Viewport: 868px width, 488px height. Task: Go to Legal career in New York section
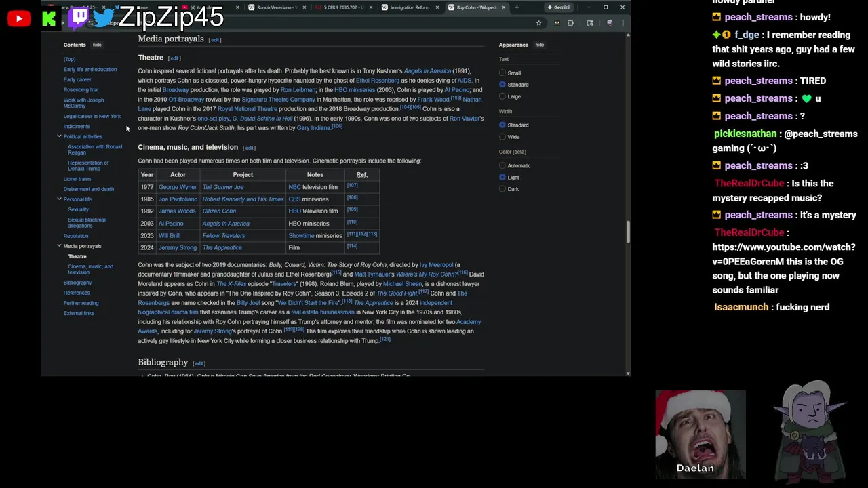coord(92,116)
